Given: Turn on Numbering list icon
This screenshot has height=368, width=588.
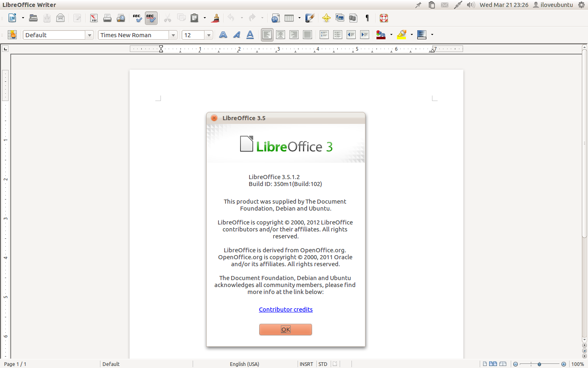Looking at the screenshot, I should tap(324, 35).
